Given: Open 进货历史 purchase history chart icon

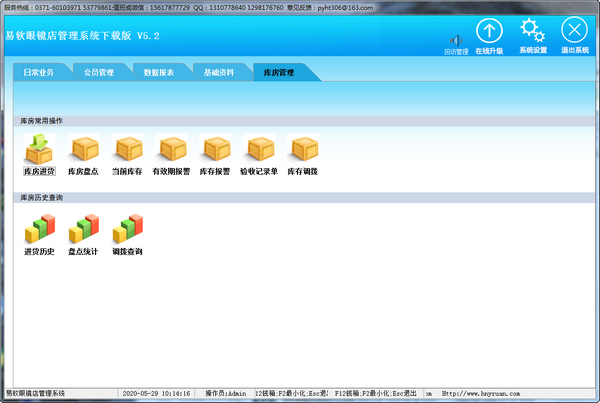Looking at the screenshot, I should pos(39,230).
